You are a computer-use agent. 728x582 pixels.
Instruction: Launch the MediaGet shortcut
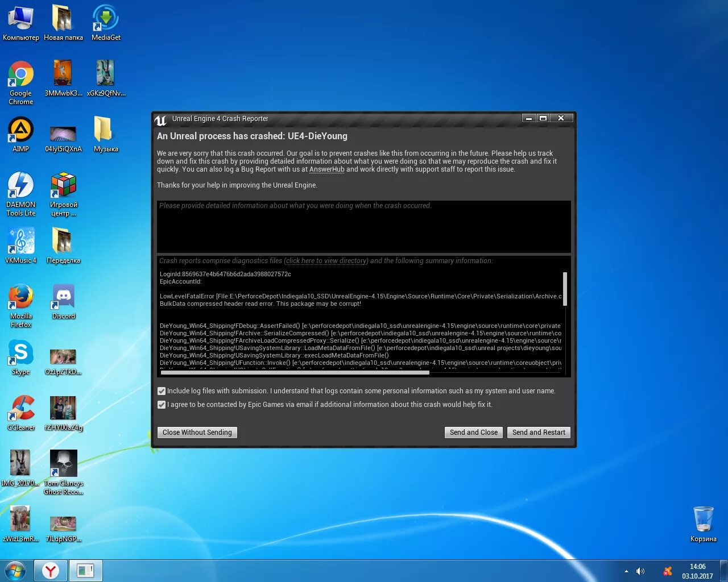[x=106, y=23]
